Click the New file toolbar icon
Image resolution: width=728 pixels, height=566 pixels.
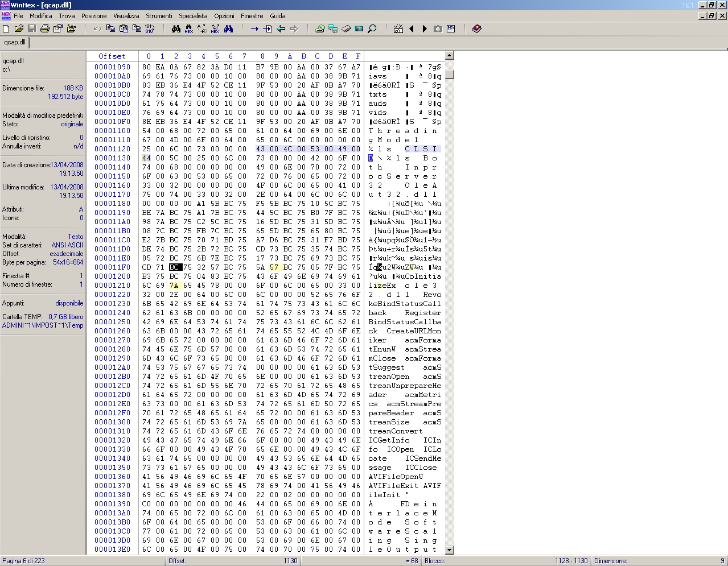6,28
